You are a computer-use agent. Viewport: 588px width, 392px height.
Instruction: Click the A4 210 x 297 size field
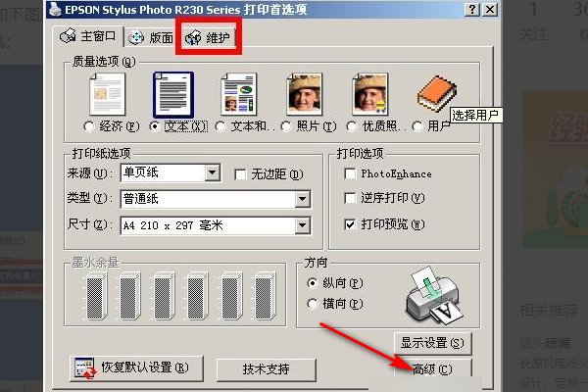click(216, 225)
